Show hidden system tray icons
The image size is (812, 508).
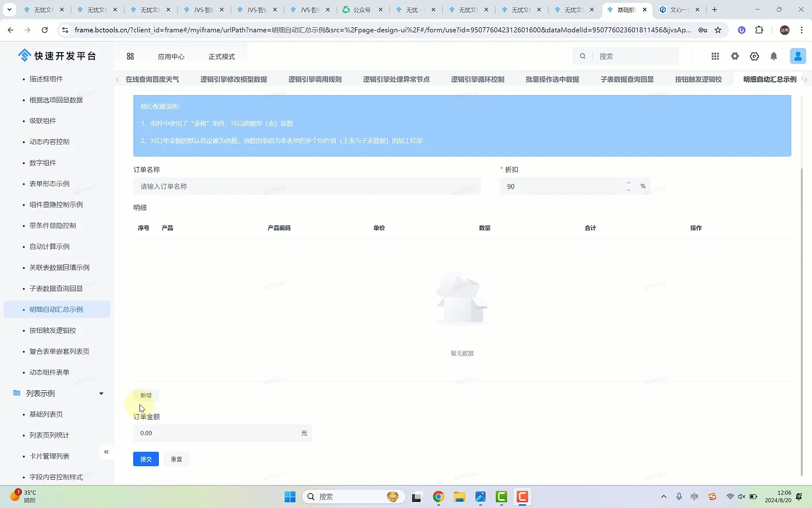[x=664, y=497]
